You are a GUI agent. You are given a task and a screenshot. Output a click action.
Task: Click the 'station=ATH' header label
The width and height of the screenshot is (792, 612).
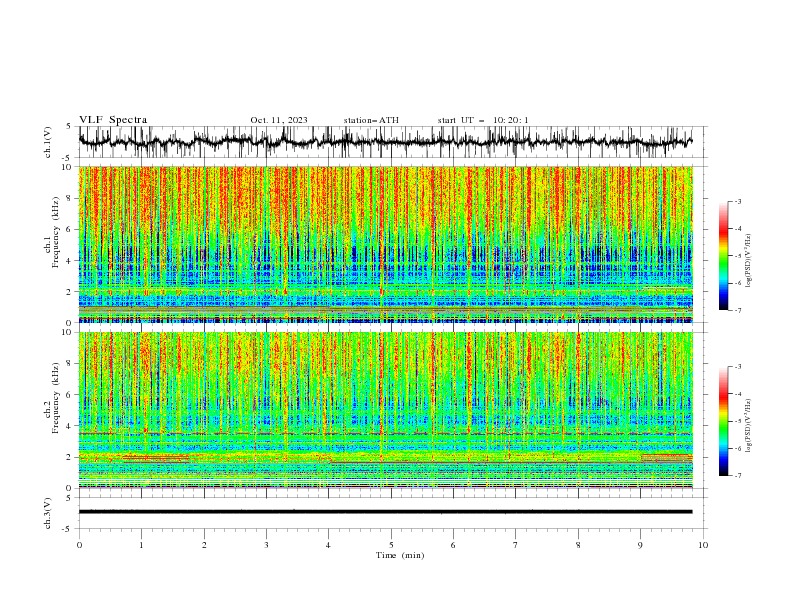(371, 120)
